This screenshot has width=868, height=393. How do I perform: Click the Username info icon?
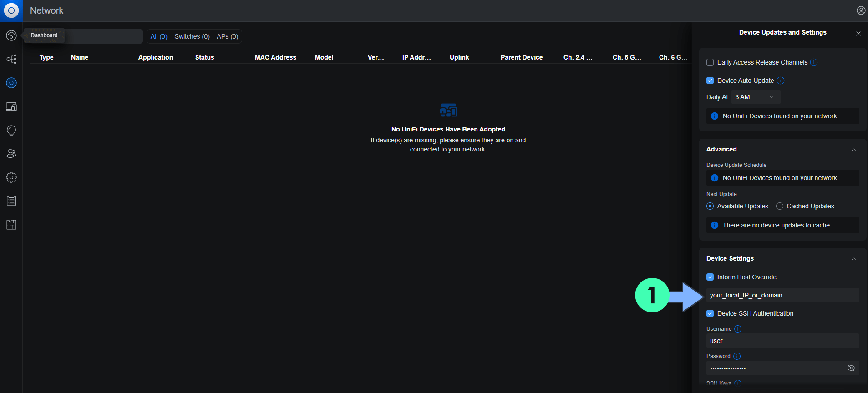coord(738,329)
